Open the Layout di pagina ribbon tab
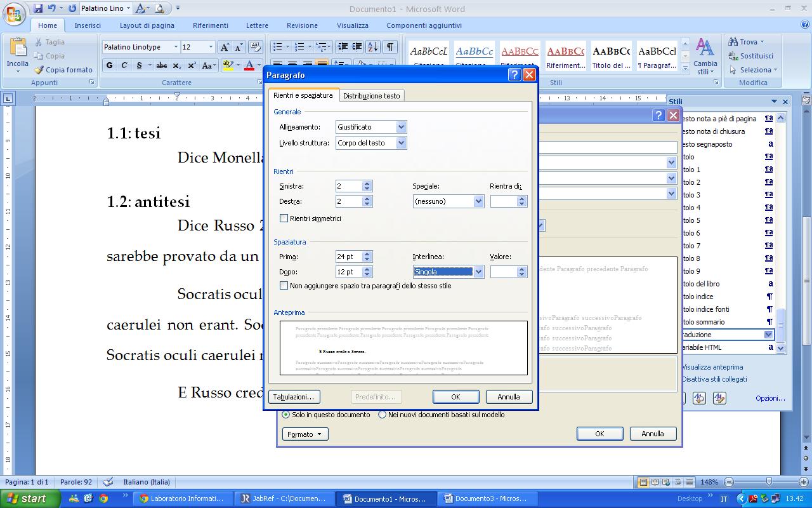Image resolution: width=812 pixels, height=508 pixels. tap(147, 25)
